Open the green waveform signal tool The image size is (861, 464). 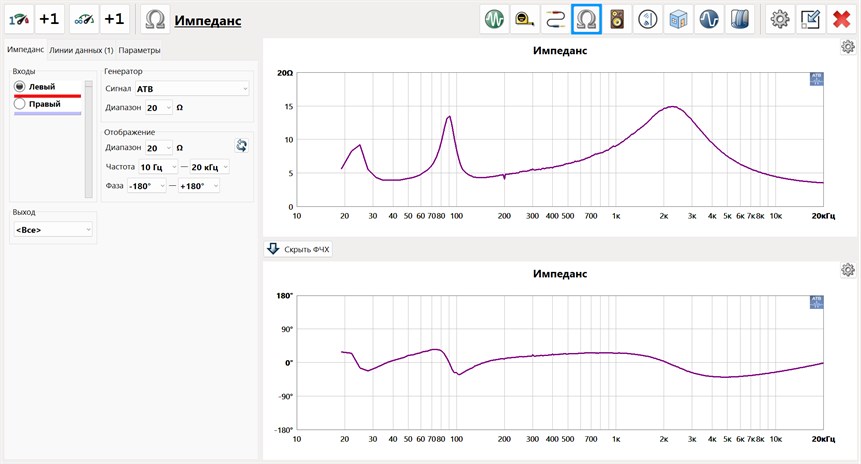coord(493,18)
